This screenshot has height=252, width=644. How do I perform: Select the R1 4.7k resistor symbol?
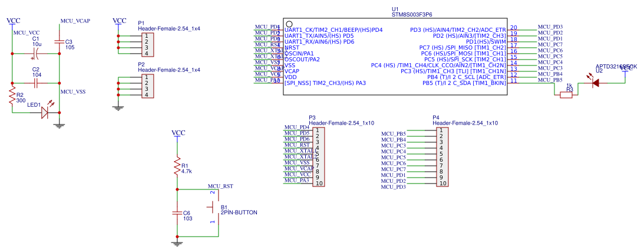click(x=177, y=166)
